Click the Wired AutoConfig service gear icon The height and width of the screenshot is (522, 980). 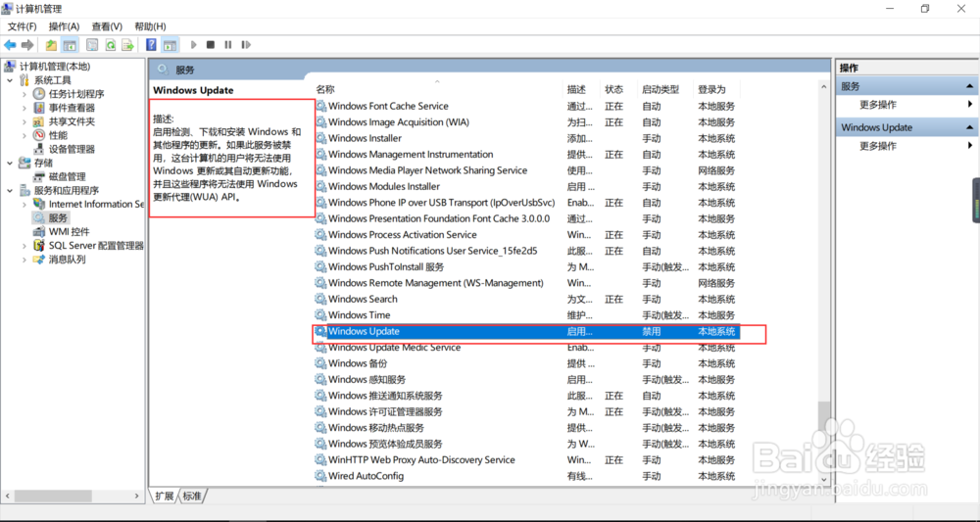tap(320, 476)
